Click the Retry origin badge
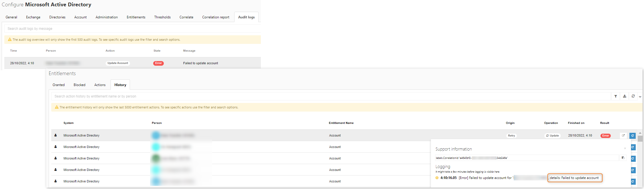The height and width of the screenshot is (189, 644). [511, 136]
